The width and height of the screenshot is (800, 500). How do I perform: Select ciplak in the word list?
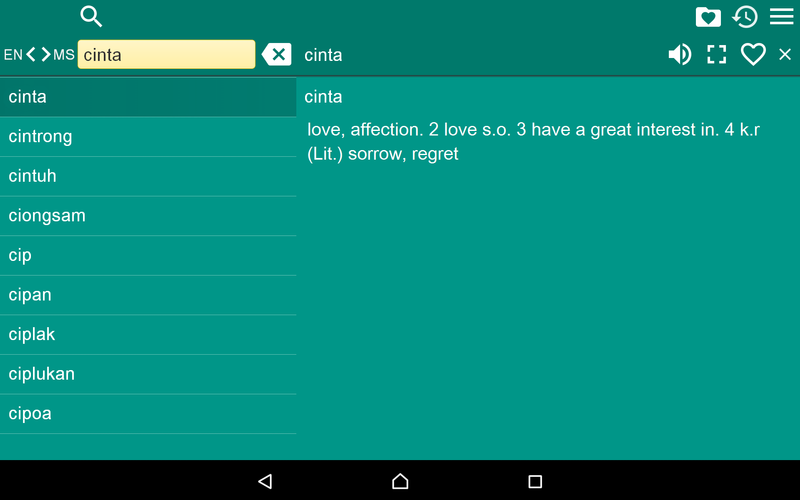pyautogui.click(x=148, y=335)
